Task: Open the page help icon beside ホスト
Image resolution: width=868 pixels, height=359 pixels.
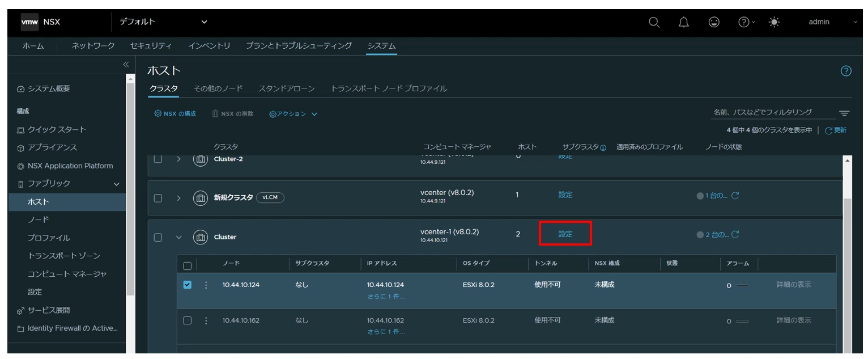Action: pos(846,71)
